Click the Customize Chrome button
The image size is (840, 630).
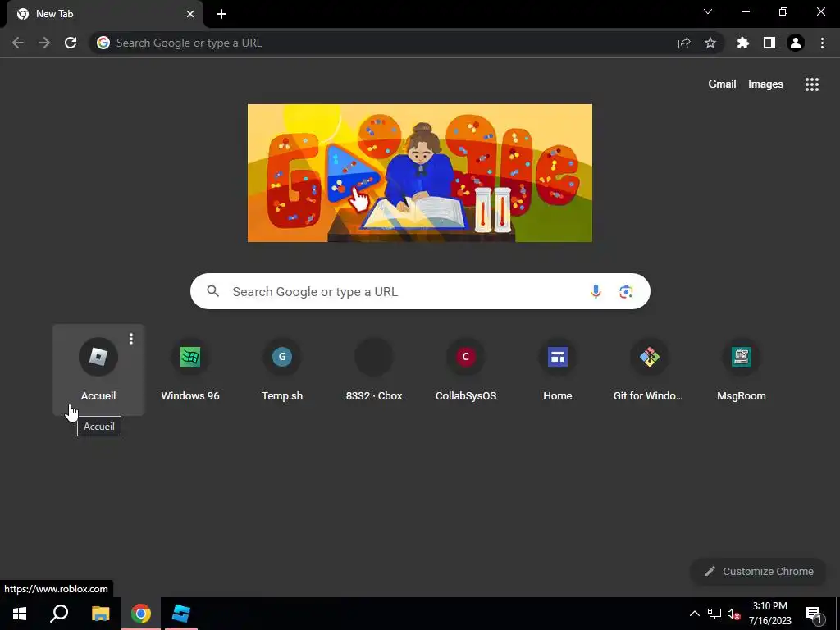point(759,571)
